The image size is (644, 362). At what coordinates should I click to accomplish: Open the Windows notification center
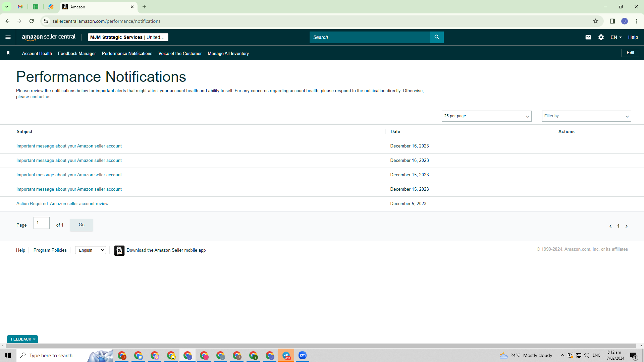point(633,356)
